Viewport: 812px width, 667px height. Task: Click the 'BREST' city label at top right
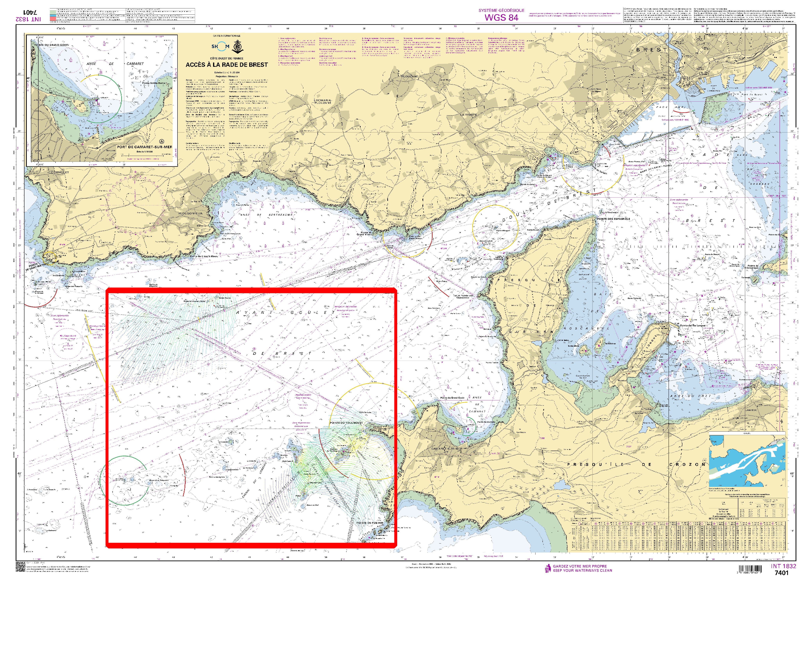coord(651,50)
